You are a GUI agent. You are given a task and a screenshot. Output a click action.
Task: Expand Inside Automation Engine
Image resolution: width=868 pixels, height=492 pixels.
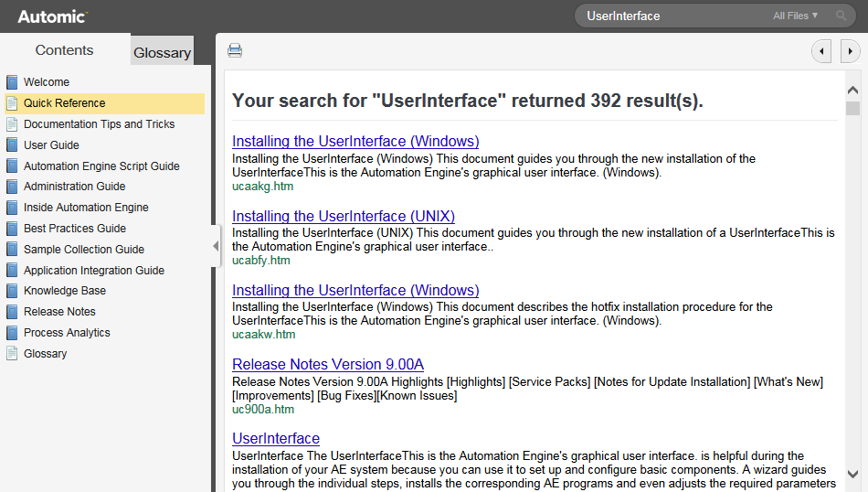click(x=86, y=208)
